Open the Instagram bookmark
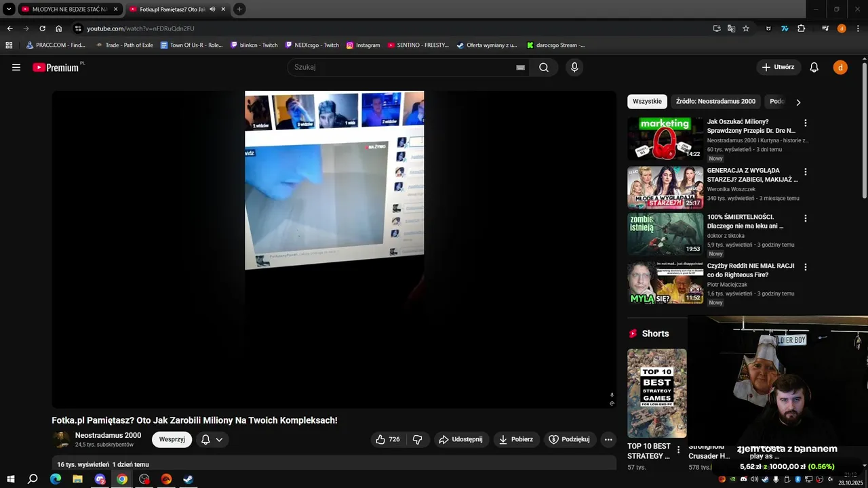Viewport: 868px width, 488px height. click(363, 45)
